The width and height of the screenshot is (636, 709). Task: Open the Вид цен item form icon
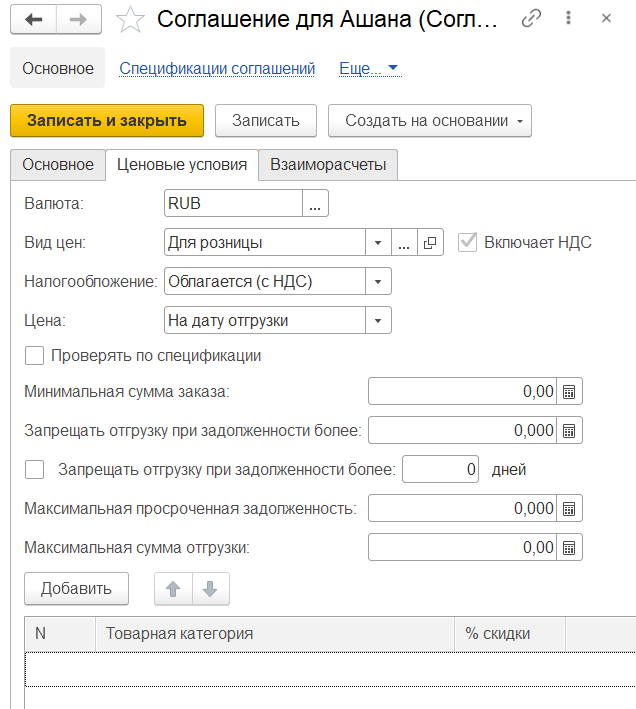[430, 243]
